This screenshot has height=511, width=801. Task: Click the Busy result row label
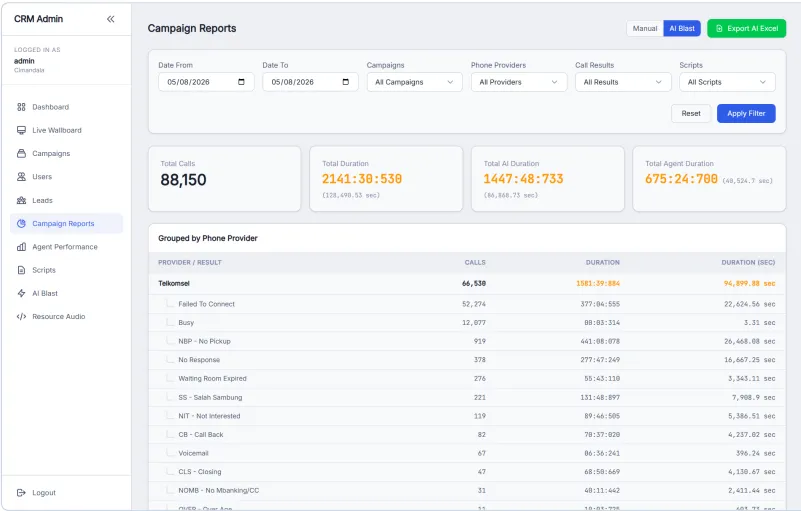click(186, 323)
